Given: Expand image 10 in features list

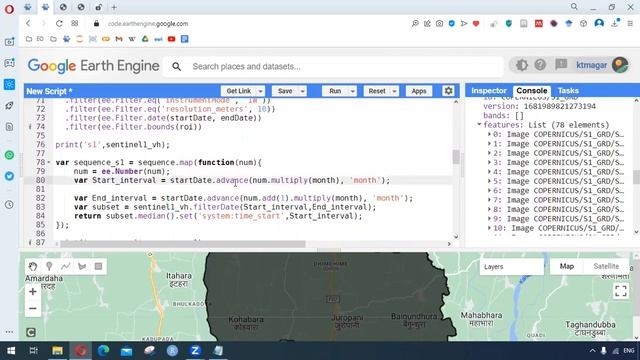Looking at the screenshot, I should (x=489, y=228).
